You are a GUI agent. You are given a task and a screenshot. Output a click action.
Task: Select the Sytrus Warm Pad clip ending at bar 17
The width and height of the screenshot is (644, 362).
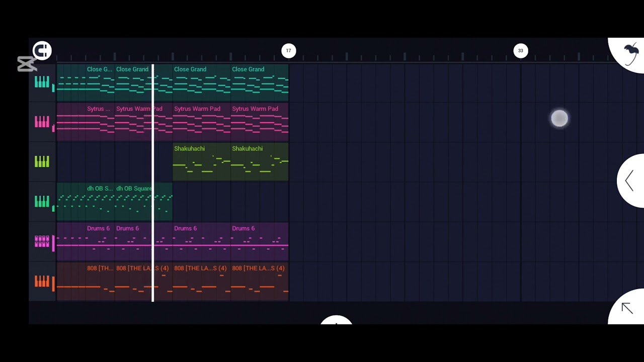click(260, 122)
